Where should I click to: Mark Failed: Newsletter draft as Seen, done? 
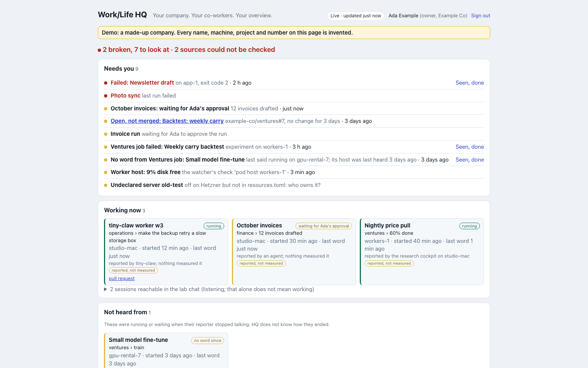pos(470,83)
